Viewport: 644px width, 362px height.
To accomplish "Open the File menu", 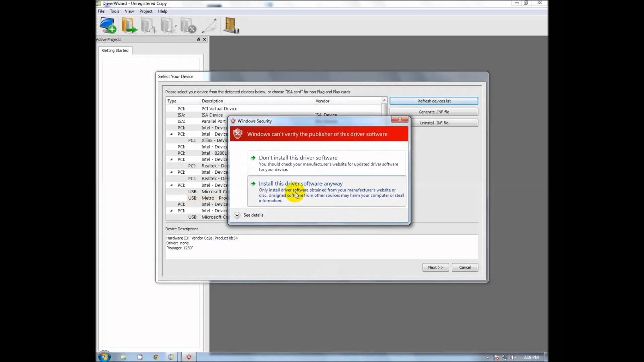I will [x=101, y=11].
